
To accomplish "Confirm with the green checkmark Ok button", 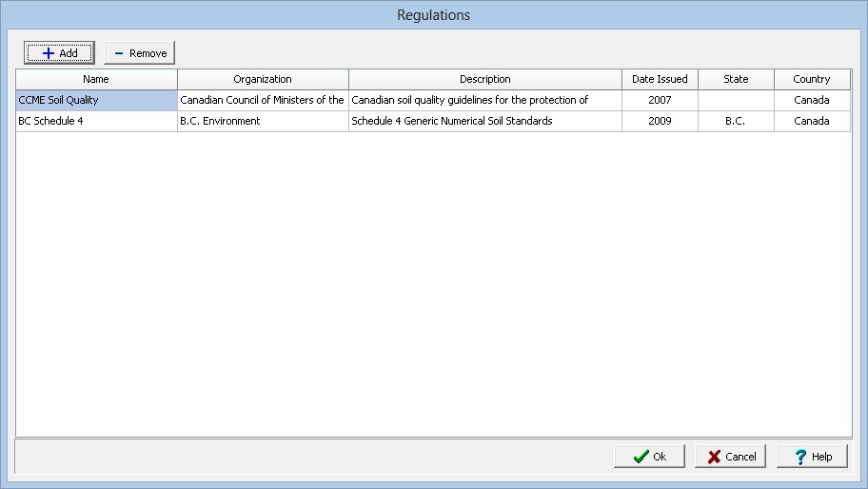I will 649,457.
